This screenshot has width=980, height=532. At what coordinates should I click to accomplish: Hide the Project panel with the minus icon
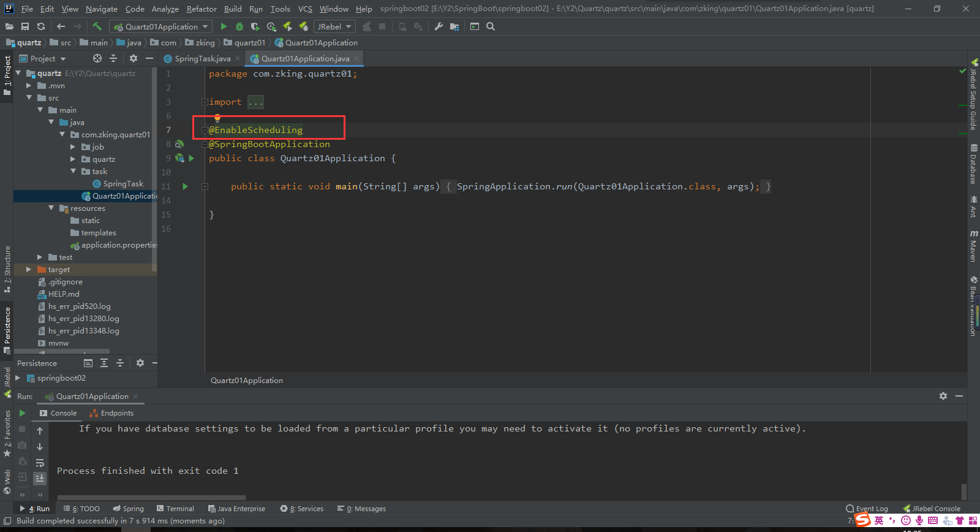click(149, 58)
